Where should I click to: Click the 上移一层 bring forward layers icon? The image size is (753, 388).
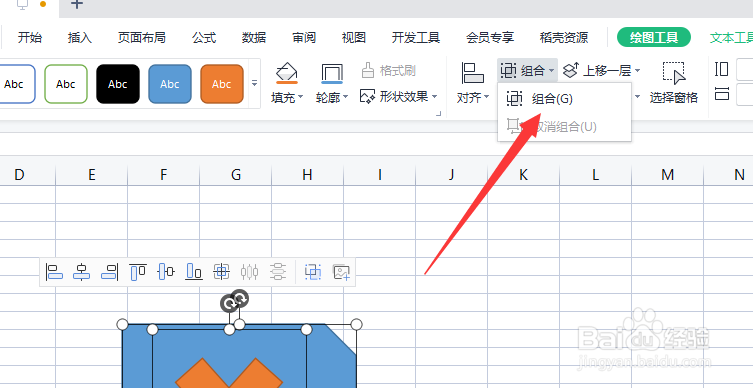pos(570,71)
